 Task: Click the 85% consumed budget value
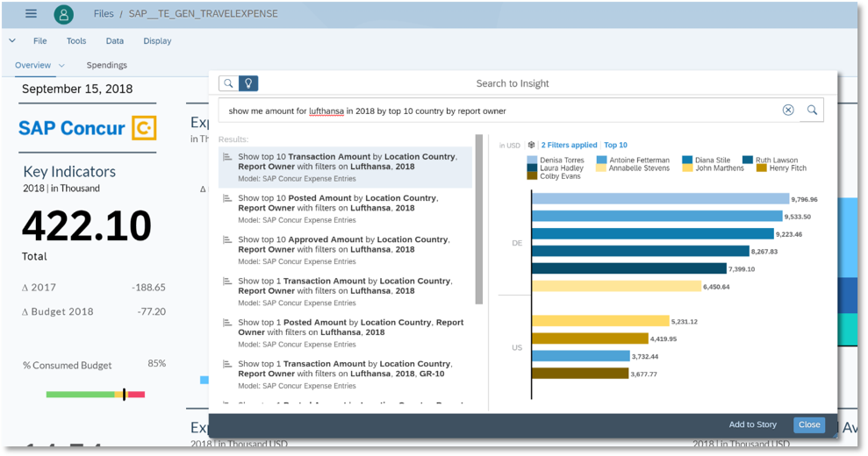[156, 363]
